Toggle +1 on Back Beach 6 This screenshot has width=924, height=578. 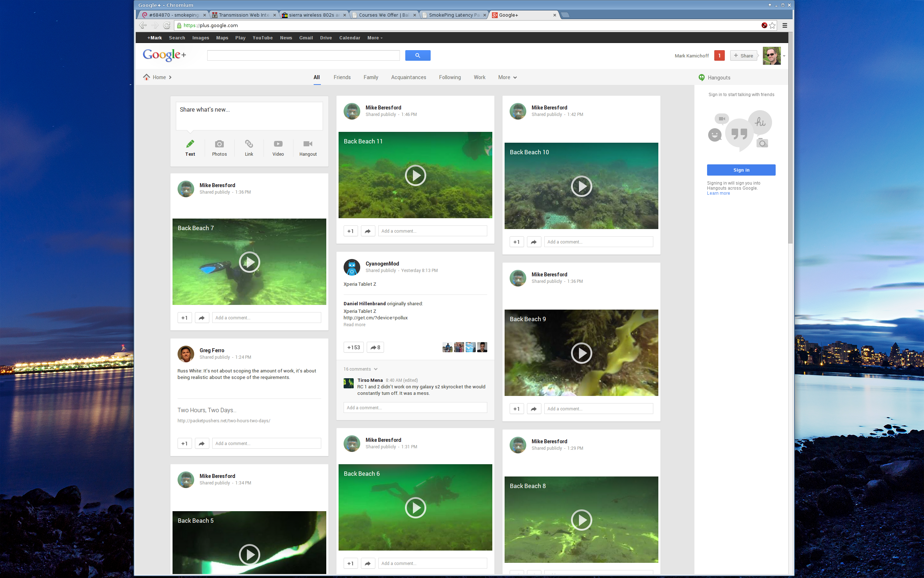(x=350, y=563)
